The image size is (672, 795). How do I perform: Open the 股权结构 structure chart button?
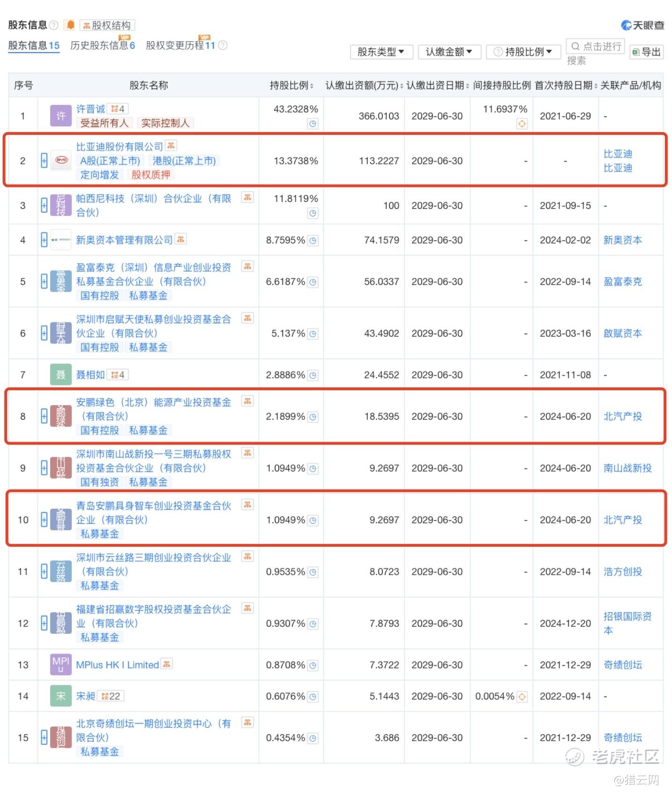tap(107, 25)
